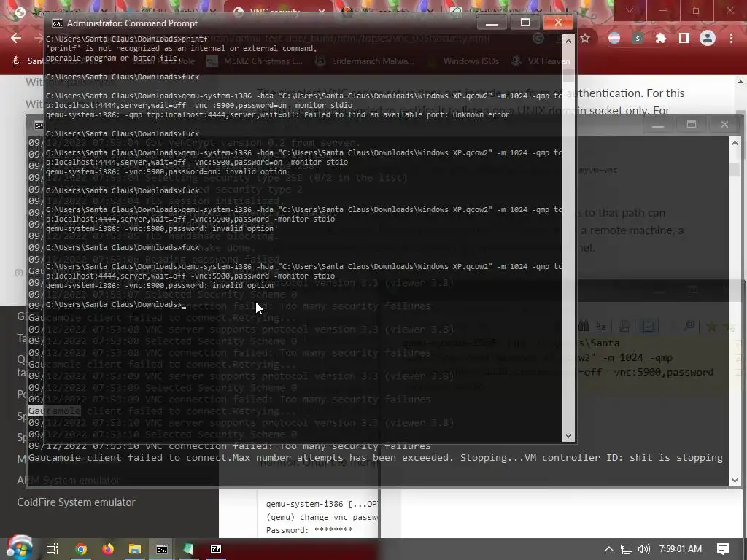Open the network tray icon
Screen dimensions: 747x560
tap(627, 550)
